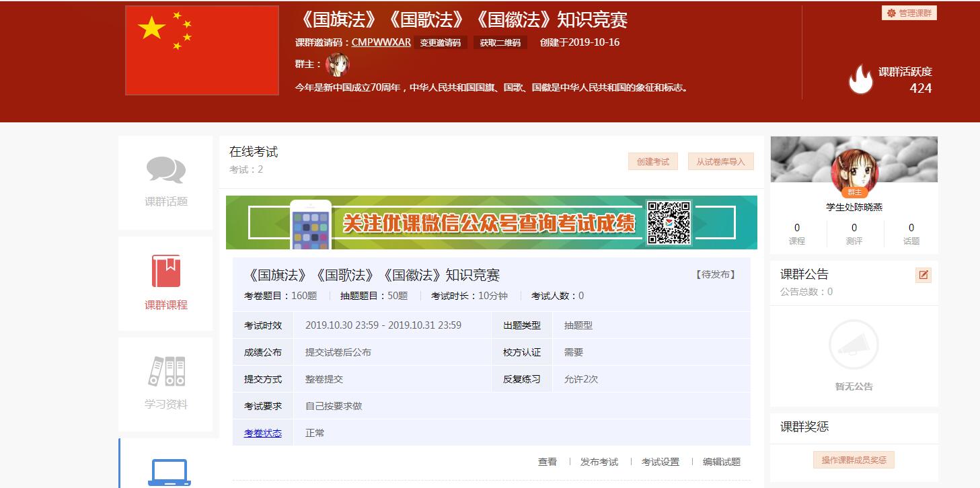Click 从试卷库导入 button
The height and width of the screenshot is (488, 980).
[x=720, y=161]
